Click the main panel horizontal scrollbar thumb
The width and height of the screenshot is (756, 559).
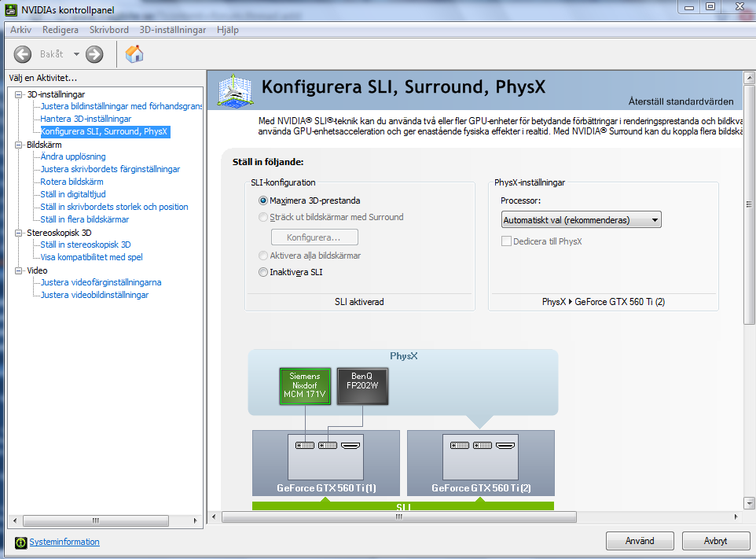click(398, 517)
